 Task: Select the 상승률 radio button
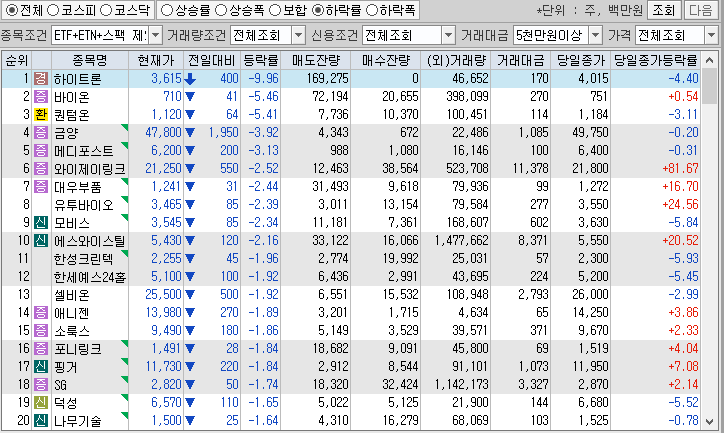[166, 10]
